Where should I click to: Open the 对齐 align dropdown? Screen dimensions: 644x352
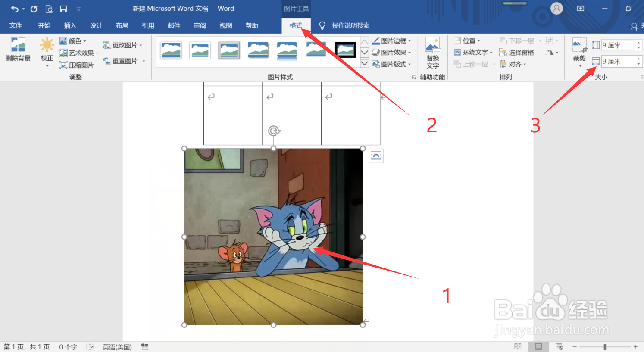click(513, 64)
